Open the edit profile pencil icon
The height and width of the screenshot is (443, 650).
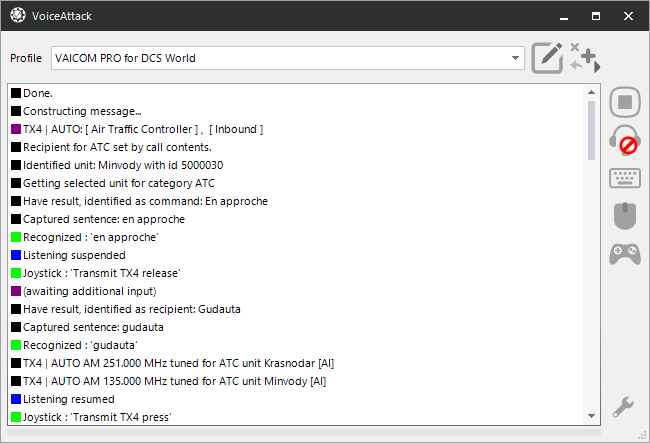pos(547,58)
